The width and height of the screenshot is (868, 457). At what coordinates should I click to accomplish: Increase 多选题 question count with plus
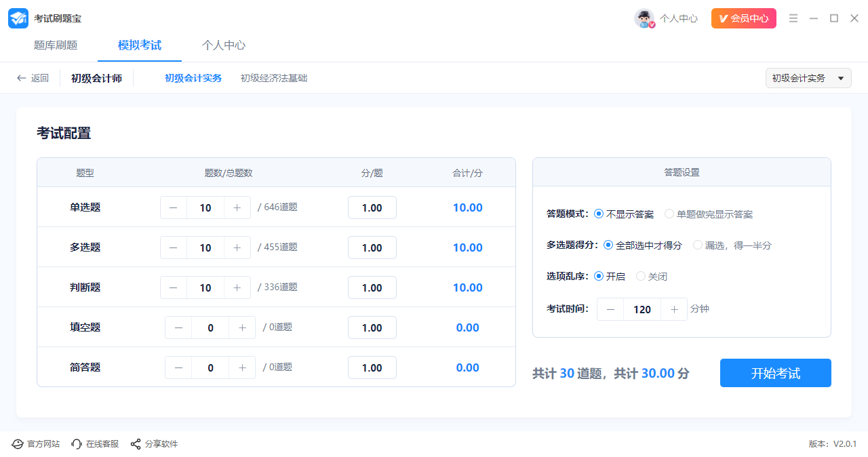click(x=237, y=247)
